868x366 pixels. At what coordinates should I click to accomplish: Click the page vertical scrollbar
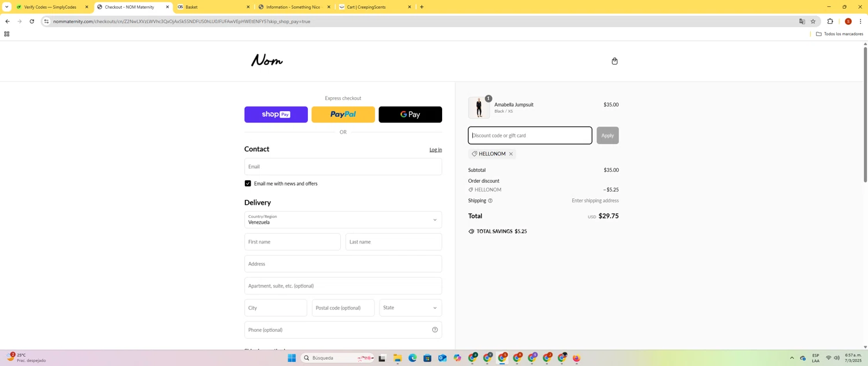tap(865, 114)
